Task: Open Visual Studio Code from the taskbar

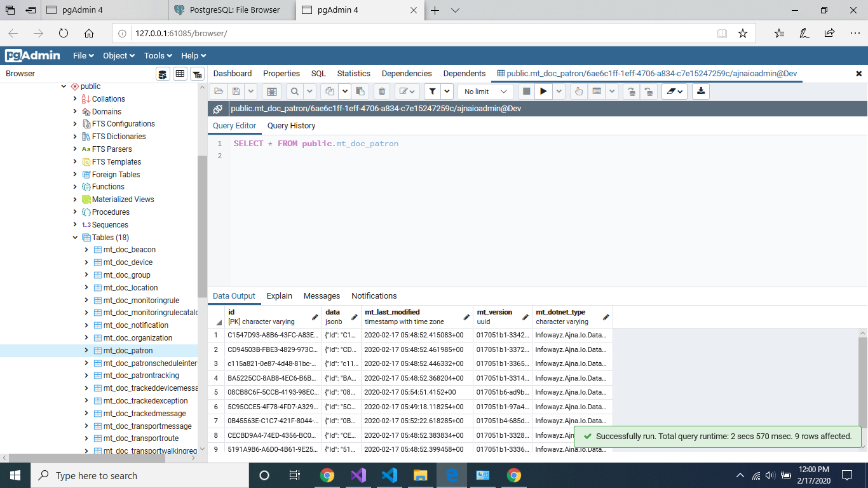Action: [390, 475]
